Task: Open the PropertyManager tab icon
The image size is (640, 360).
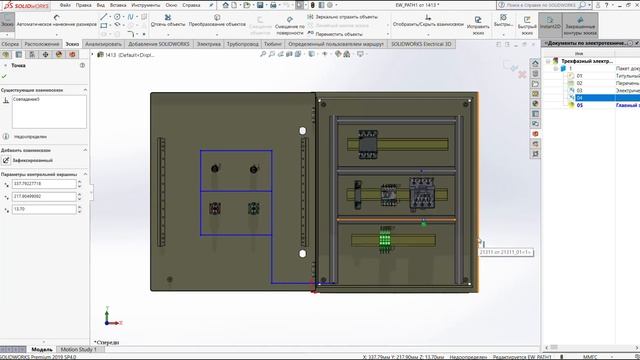Action: 19,54
